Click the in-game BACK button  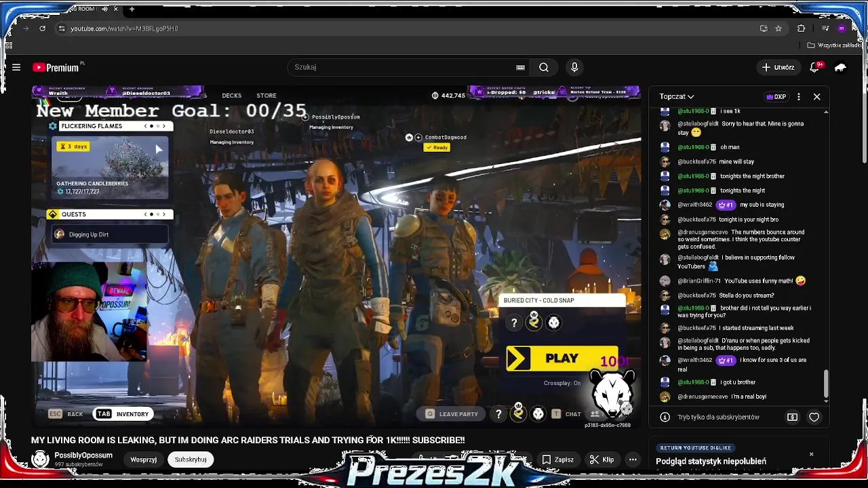66,413
